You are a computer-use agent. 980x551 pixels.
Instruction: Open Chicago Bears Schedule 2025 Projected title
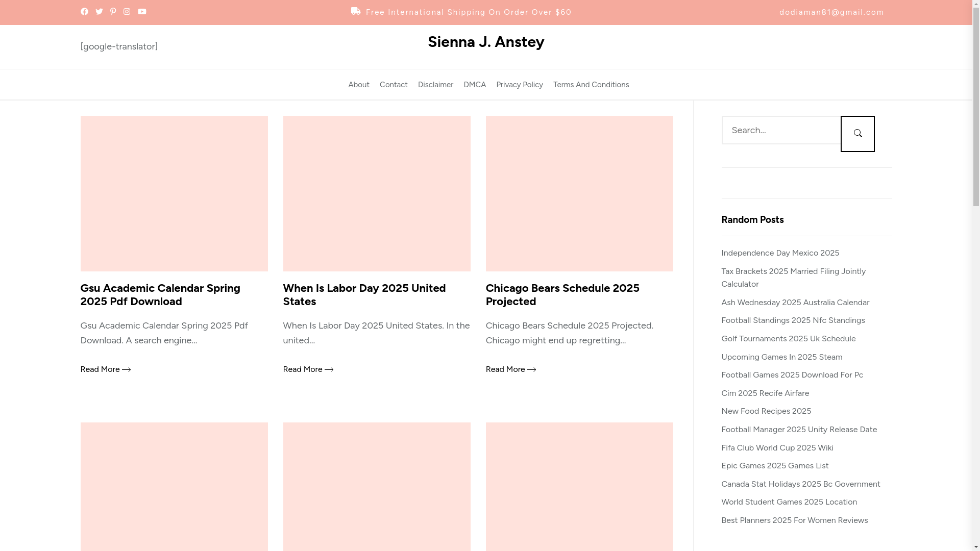coord(562,294)
